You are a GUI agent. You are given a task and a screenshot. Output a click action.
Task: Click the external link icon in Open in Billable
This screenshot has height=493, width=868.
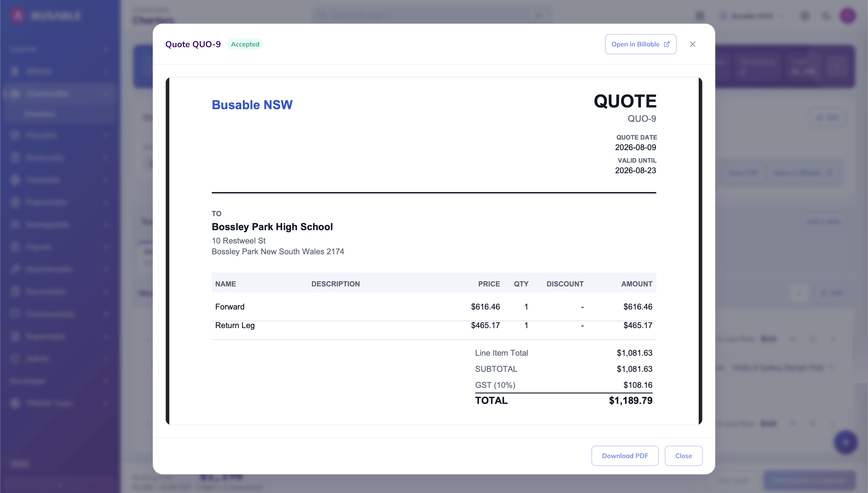pyautogui.click(x=666, y=44)
